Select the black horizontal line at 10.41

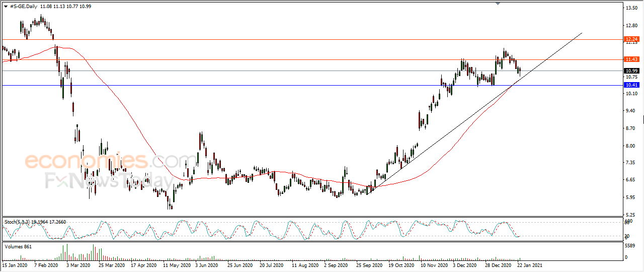pyautogui.click(x=312, y=86)
